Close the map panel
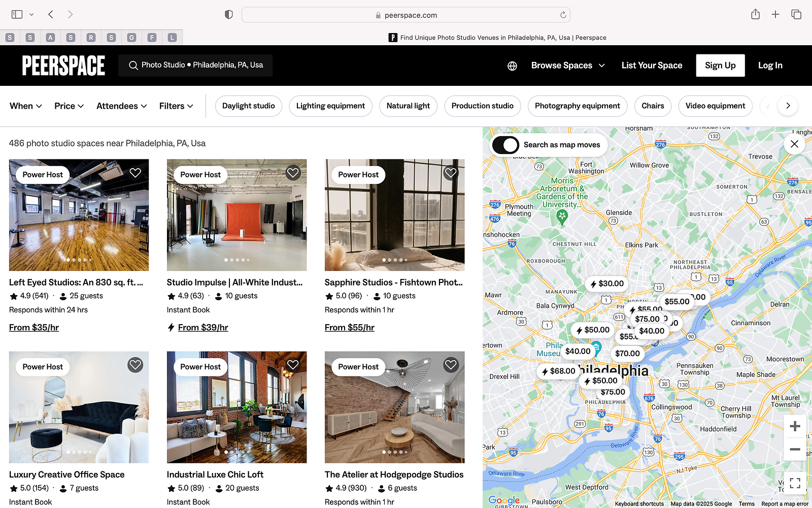 click(x=794, y=144)
